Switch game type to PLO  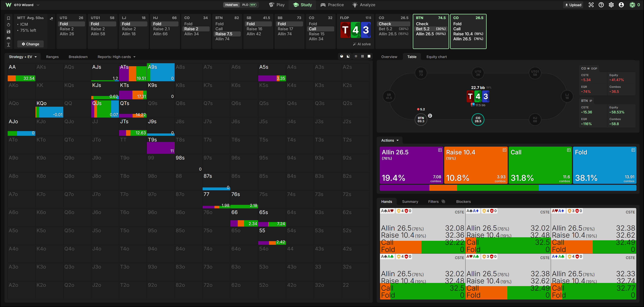click(x=249, y=5)
